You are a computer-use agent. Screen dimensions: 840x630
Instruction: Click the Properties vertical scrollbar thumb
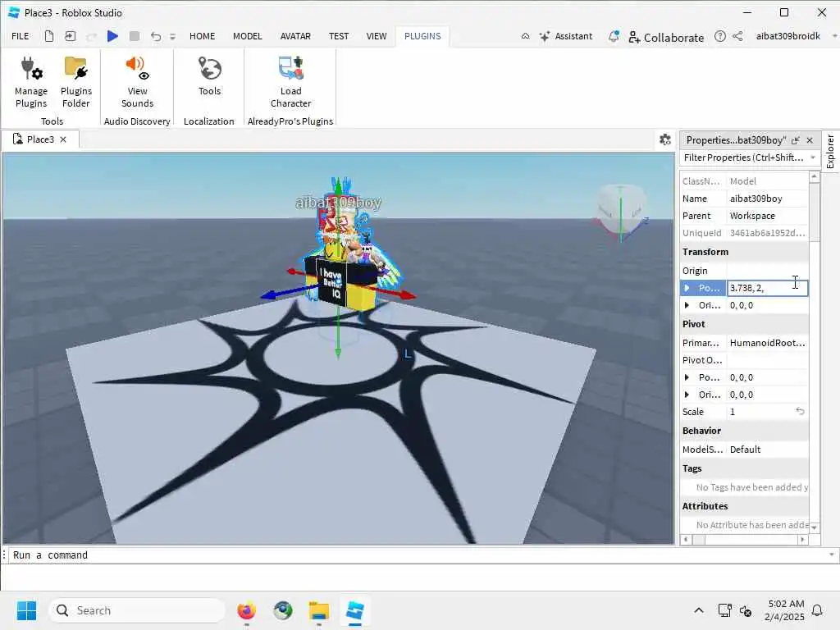click(x=815, y=212)
